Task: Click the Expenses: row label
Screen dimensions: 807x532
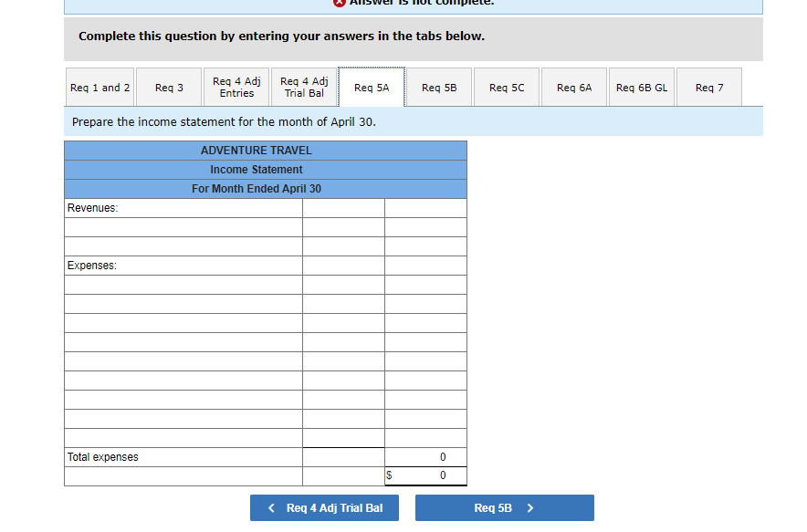Action: [92, 266]
